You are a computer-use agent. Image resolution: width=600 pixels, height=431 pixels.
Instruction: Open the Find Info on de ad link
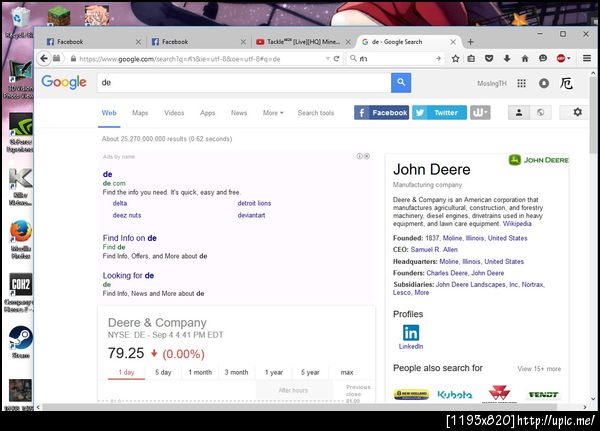pos(129,238)
